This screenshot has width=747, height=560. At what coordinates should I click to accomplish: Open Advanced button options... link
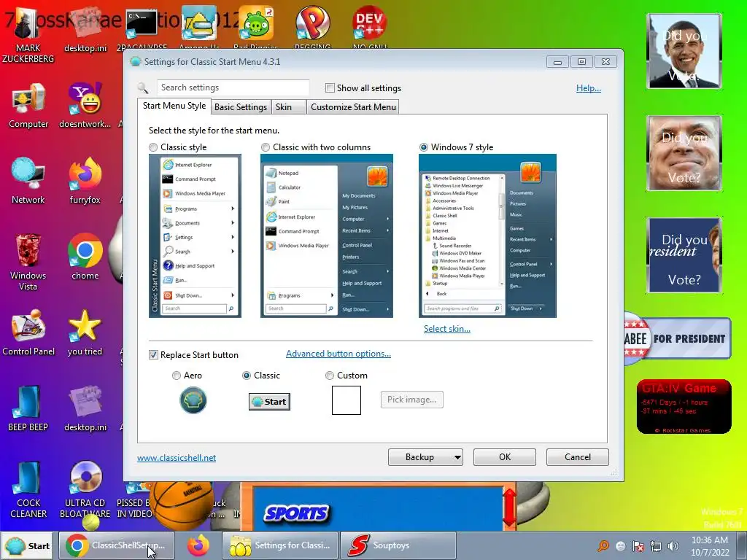338,354
